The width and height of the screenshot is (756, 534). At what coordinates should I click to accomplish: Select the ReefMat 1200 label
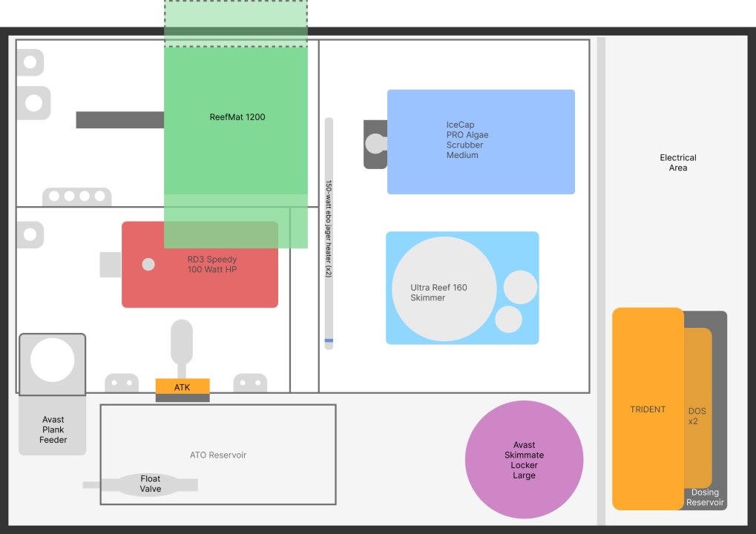tap(237, 117)
